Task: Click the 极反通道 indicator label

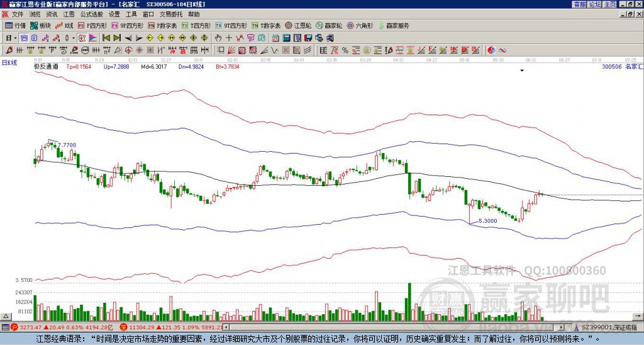Action: tap(45, 66)
